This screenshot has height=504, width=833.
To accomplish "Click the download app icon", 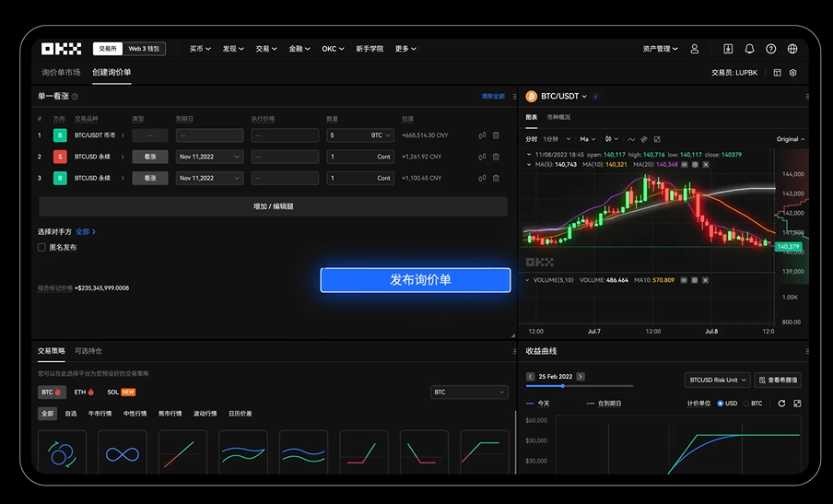I will click(x=728, y=49).
